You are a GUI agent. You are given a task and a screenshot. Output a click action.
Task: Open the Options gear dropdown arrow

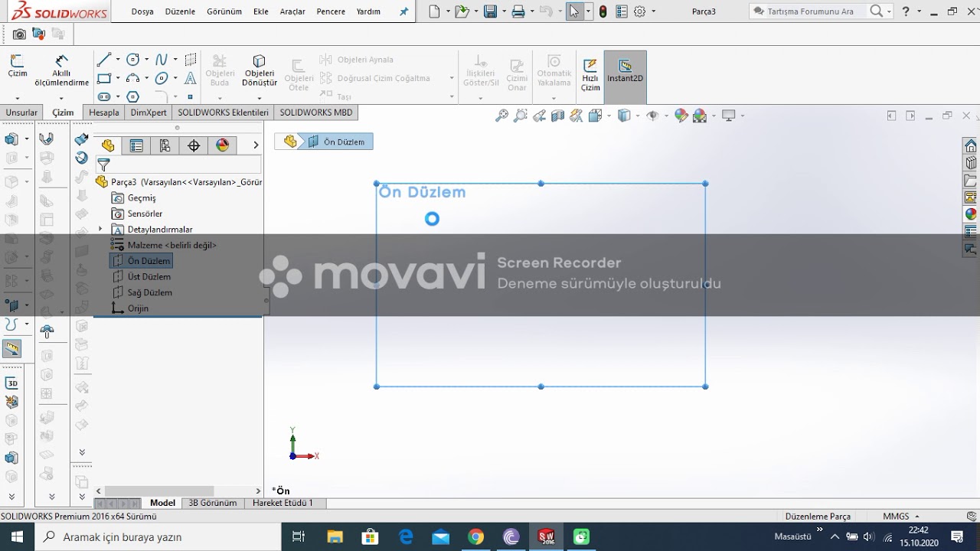click(652, 11)
